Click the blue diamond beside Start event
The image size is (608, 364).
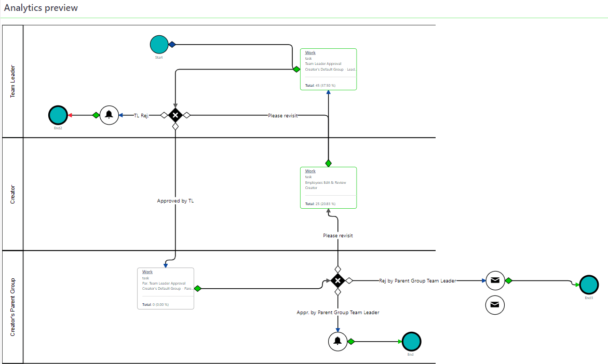pos(172,45)
